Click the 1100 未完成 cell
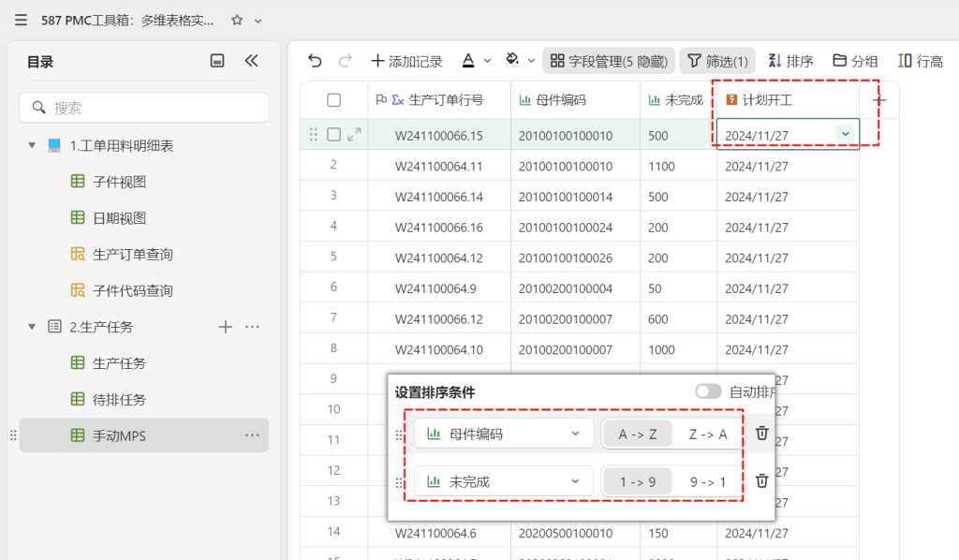This screenshot has height=560, width=959. [678, 166]
